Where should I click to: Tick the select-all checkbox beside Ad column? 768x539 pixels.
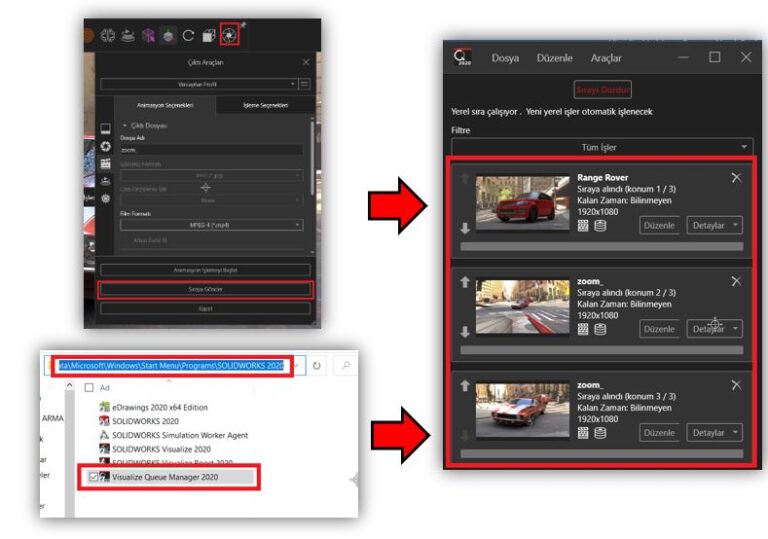(x=89, y=387)
